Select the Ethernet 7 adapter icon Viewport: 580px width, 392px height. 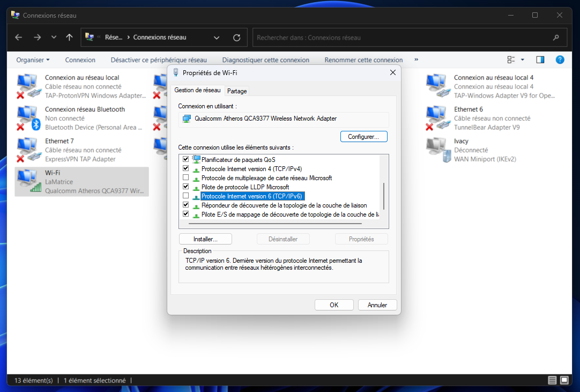28,150
